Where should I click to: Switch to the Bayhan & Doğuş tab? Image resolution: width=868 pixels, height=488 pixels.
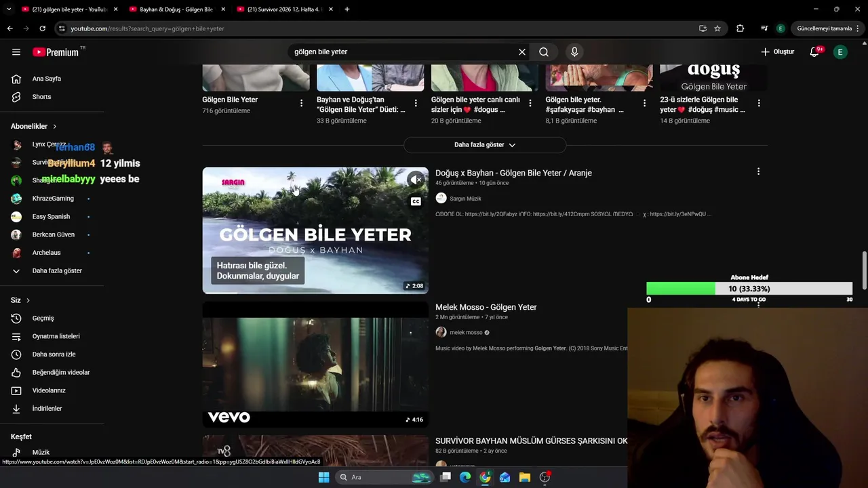(x=176, y=9)
